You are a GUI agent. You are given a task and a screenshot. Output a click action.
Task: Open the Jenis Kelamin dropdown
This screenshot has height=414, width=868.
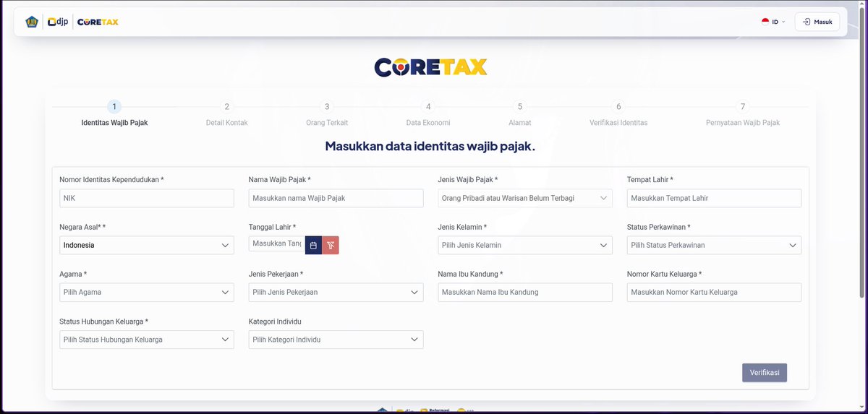[525, 245]
